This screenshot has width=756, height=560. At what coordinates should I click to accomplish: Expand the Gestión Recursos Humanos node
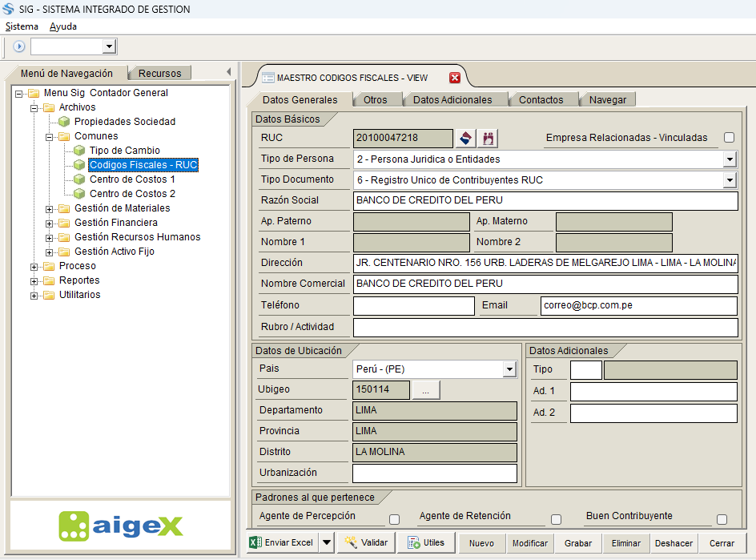49,238
